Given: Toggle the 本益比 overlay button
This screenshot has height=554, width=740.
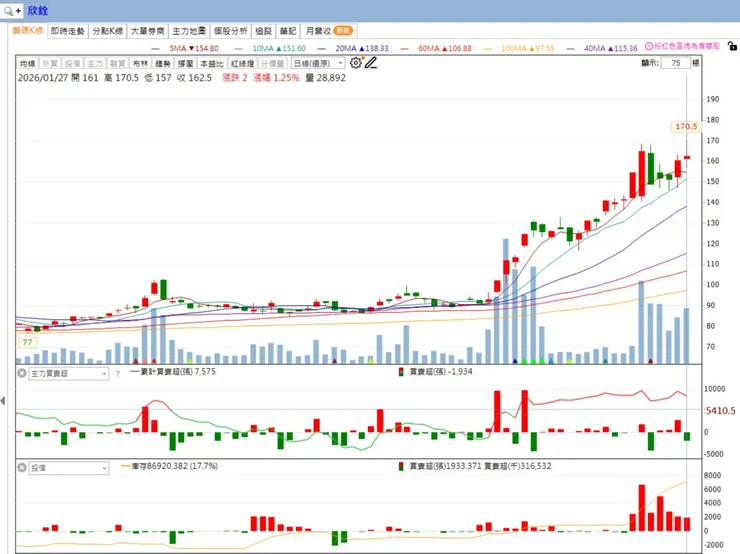Looking at the screenshot, I should click(212, 63).
